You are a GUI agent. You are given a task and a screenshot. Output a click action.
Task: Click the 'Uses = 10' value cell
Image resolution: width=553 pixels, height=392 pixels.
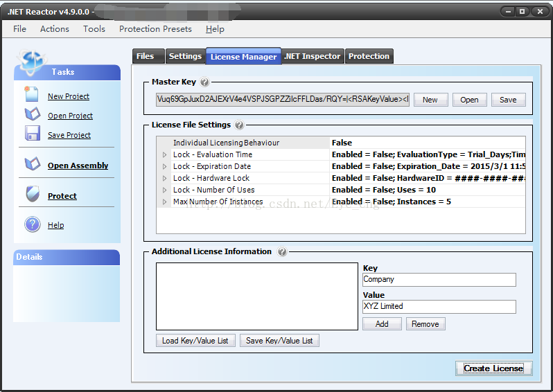point(428,190)
